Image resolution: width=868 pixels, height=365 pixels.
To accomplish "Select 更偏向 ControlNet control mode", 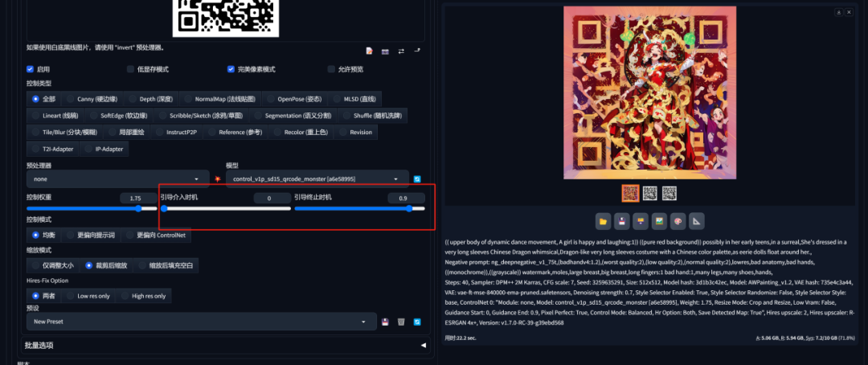I will click(x=156, y=235).
